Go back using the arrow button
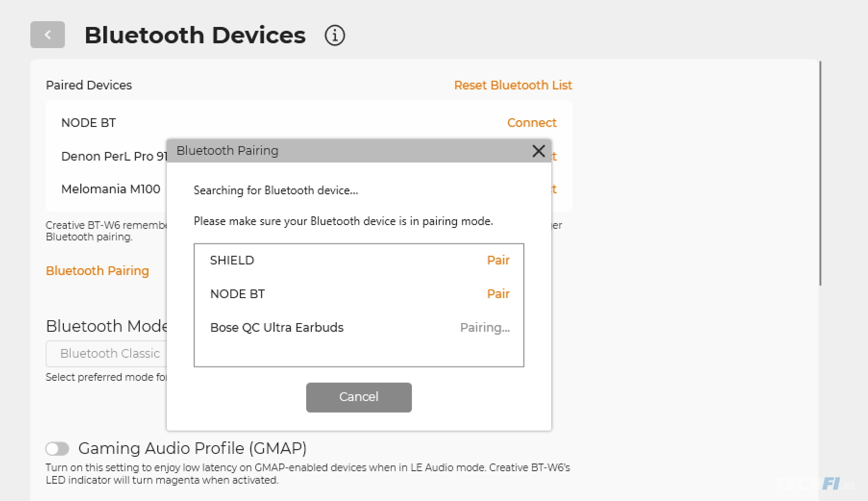This screenshot has width=868, height=501. [x=48, y=35]
